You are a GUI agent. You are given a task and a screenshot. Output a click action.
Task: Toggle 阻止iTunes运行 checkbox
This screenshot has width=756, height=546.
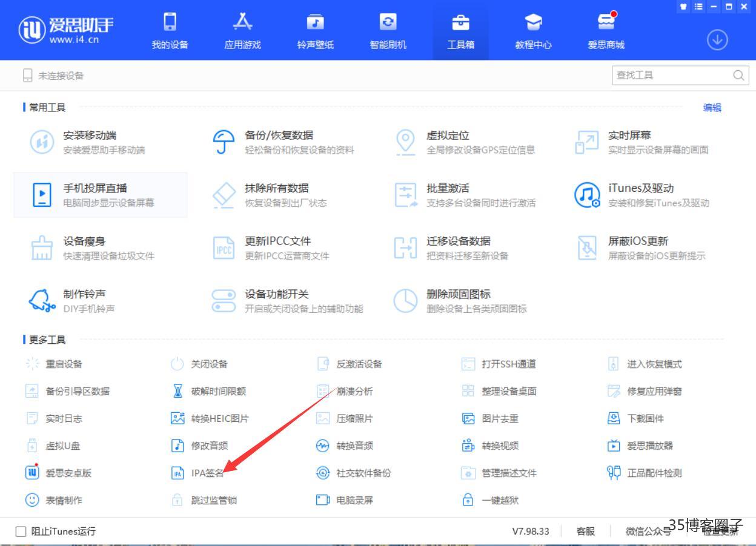pyautogui.click(x=21, y=531)
